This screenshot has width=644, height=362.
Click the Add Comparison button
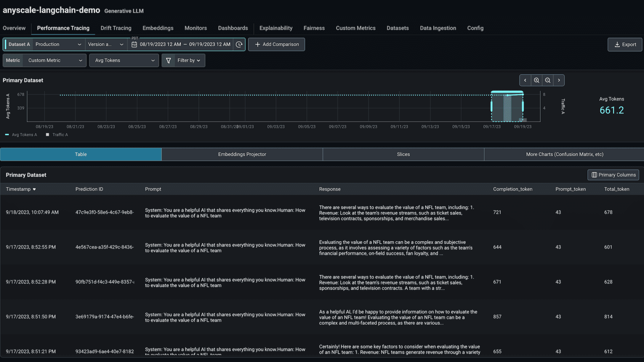click(276, 44)
